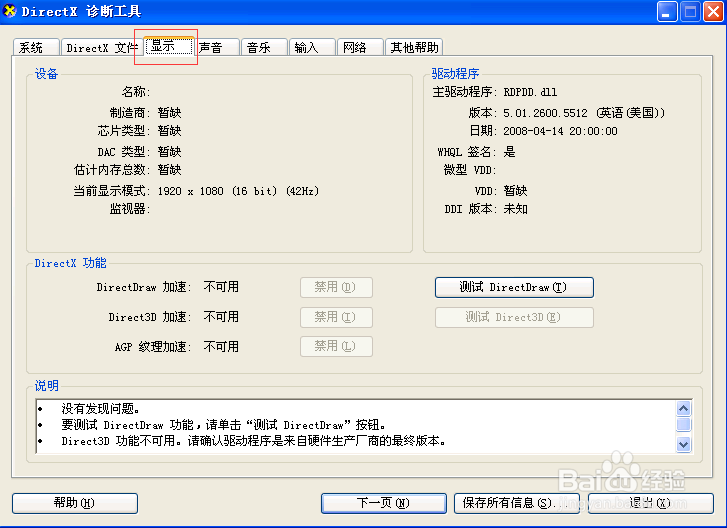Click the 估计内存总数 value 暂缺
727x528 pixels.
169,170
